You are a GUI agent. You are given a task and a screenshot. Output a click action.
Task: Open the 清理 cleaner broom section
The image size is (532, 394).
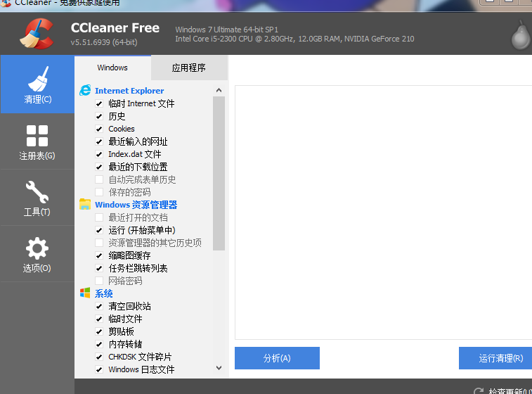(37, 84)
